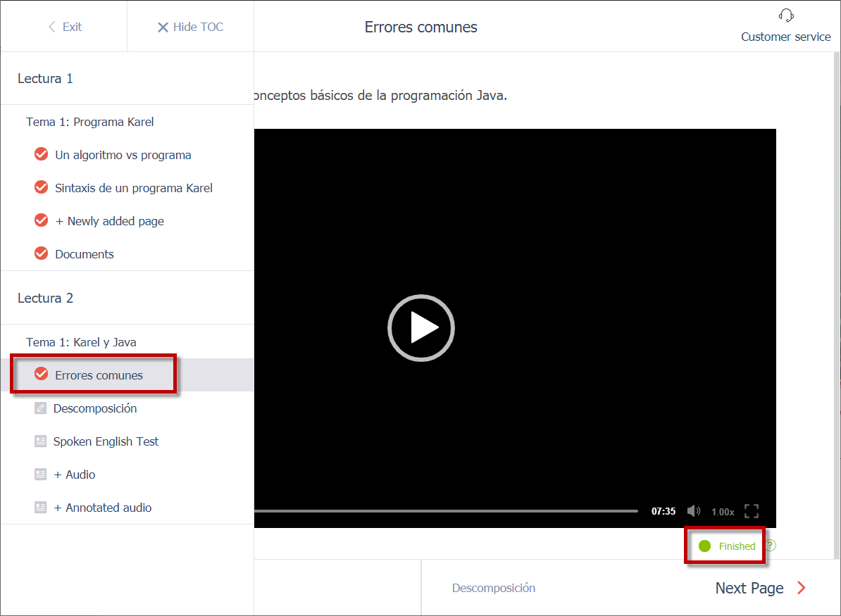
Task: Open Descomposición link in bottom navigation
Action: pos(494,588)
